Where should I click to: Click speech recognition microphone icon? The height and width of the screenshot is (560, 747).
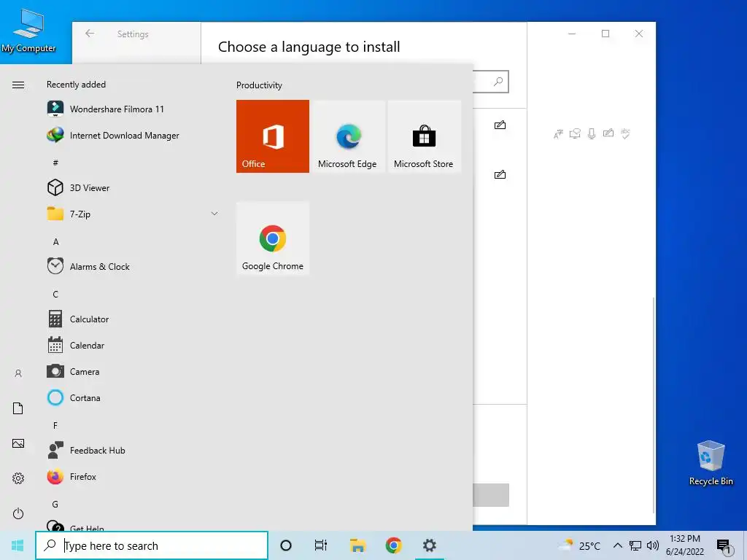pos(592,134)
